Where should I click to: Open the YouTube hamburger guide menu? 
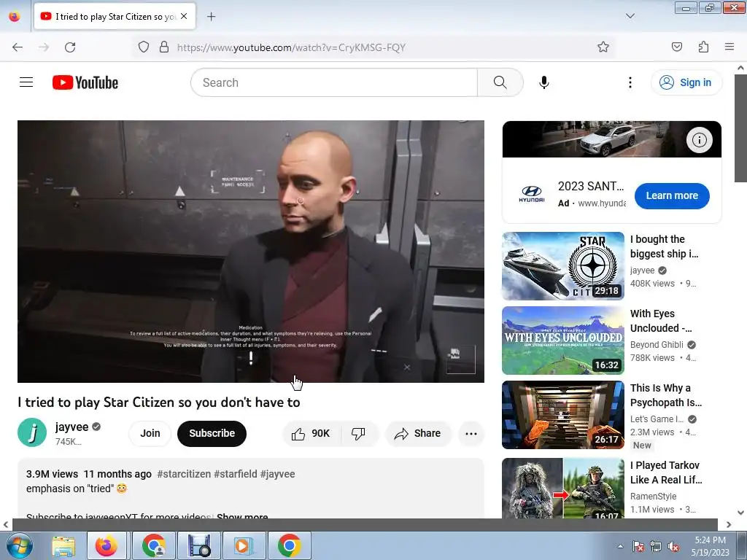point(26,82)
